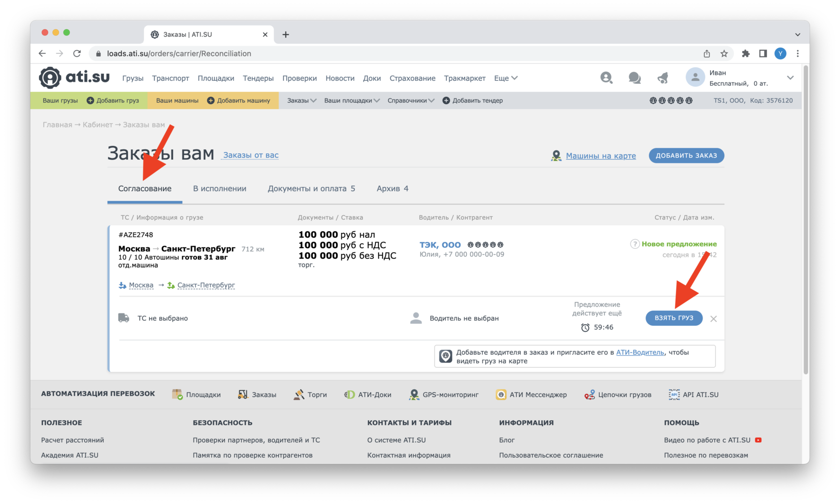Click the ДОБАВИТЬ ЗАКАЗ button
Image resolution: width=840 pixels, height=504 pixels.
coord(686,155)
